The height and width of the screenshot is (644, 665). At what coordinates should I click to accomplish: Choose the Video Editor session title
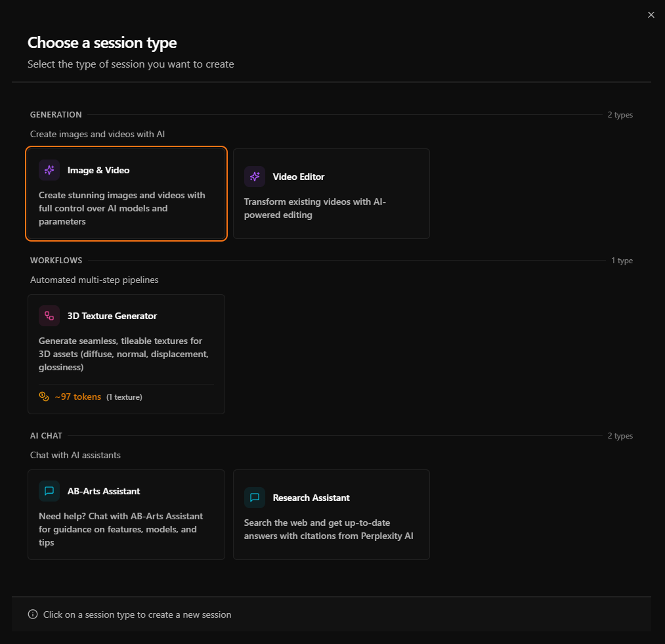coord(299,177)
